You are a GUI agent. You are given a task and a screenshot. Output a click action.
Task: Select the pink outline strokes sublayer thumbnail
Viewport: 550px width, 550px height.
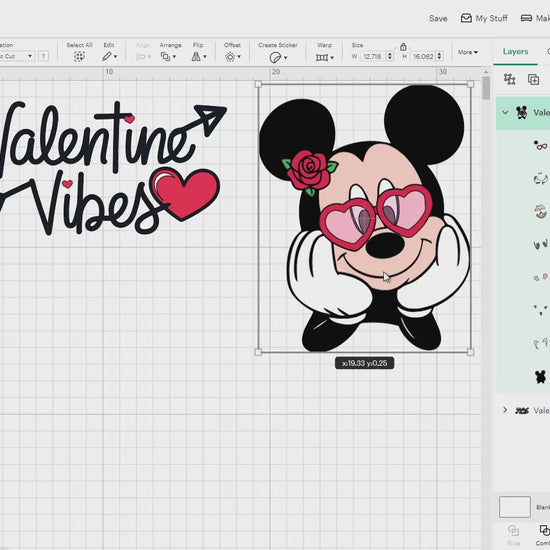(x=541, y=343)
